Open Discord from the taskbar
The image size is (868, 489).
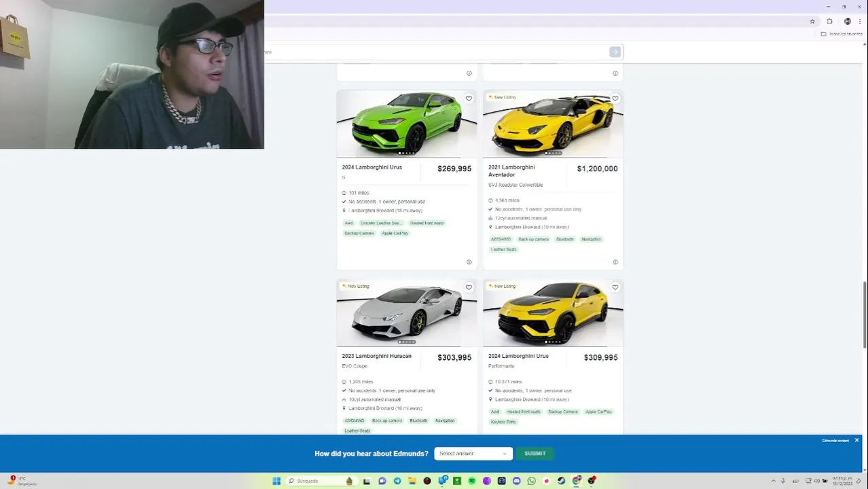(517, 481)
